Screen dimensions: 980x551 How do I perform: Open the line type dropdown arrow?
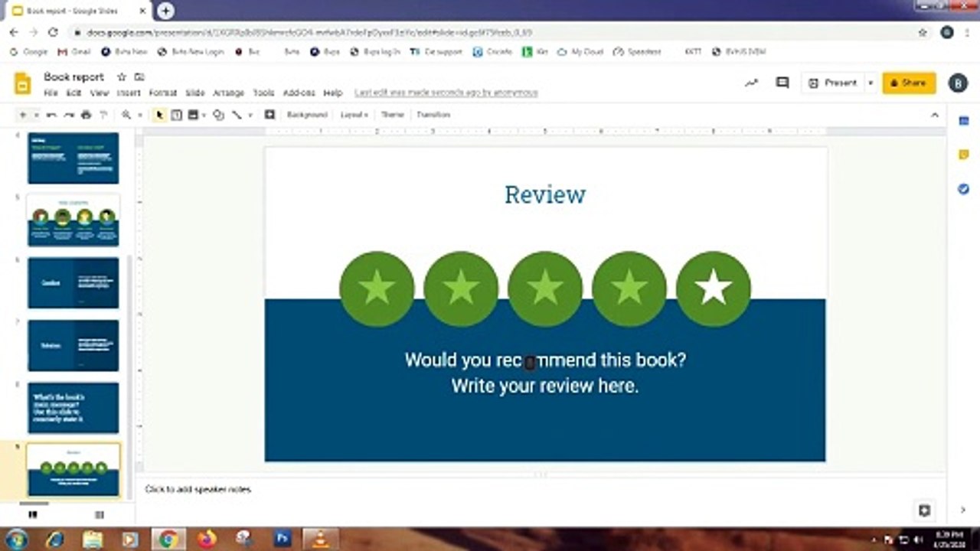click(250, 115)
